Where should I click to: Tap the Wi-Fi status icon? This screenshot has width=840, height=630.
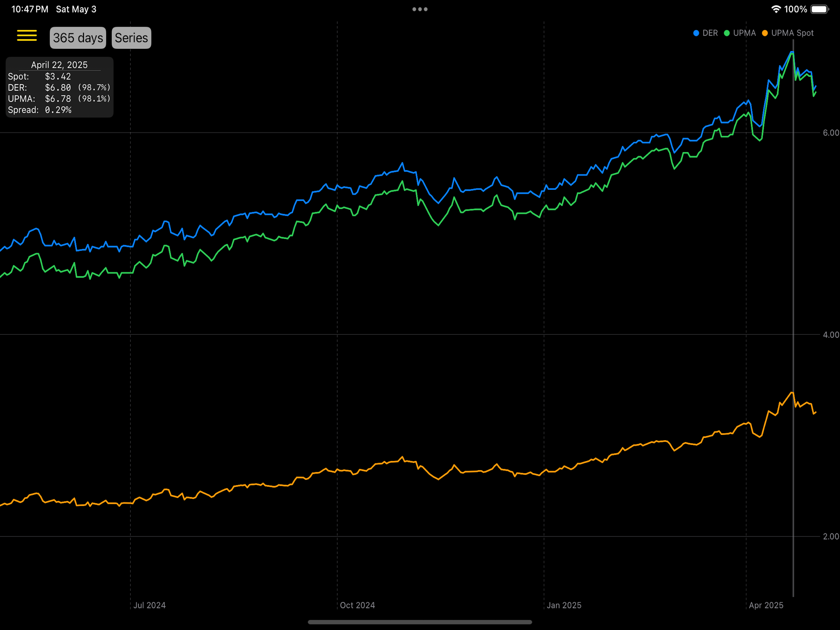click(x=776, y=9)
